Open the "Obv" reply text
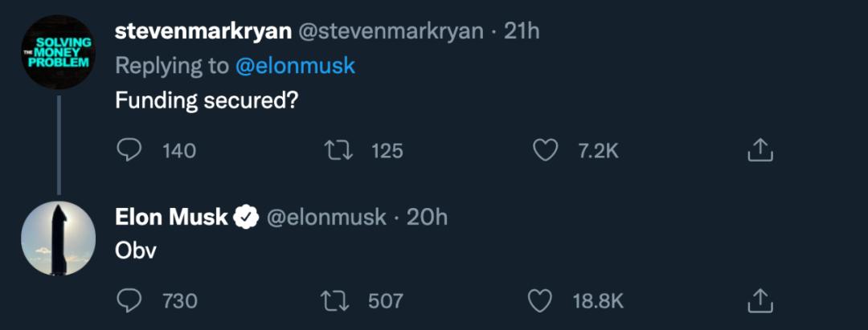868x330 pixels. tap(136, 251)
